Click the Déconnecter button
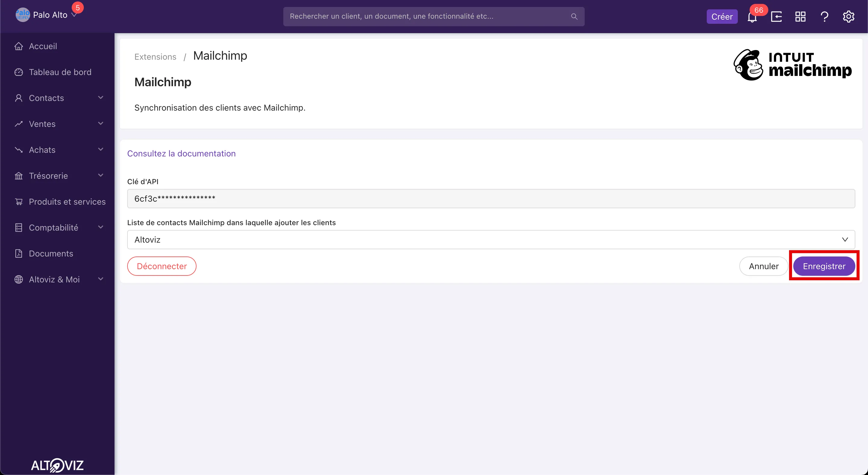The height and width of the screenshot is (475, 868). point(162,266)
